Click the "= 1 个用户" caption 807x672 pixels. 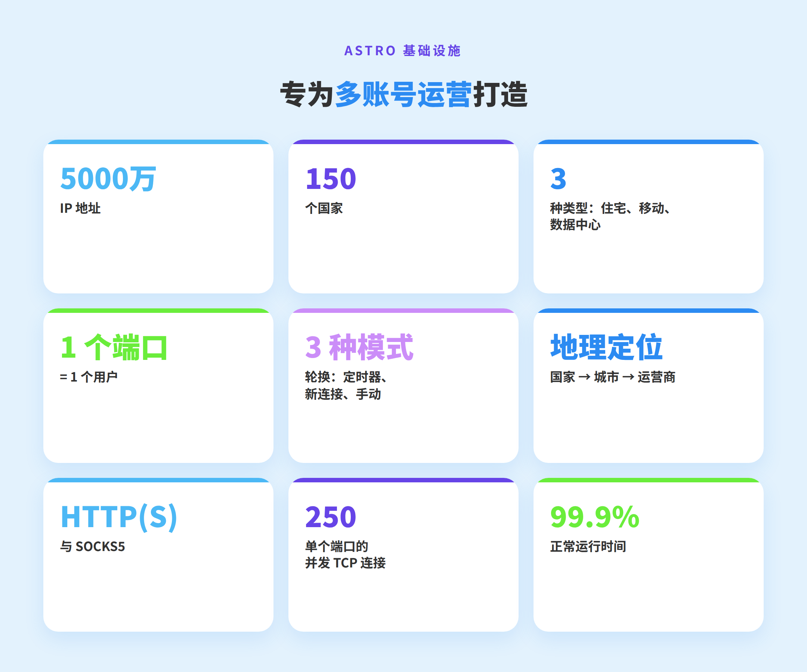89,377
